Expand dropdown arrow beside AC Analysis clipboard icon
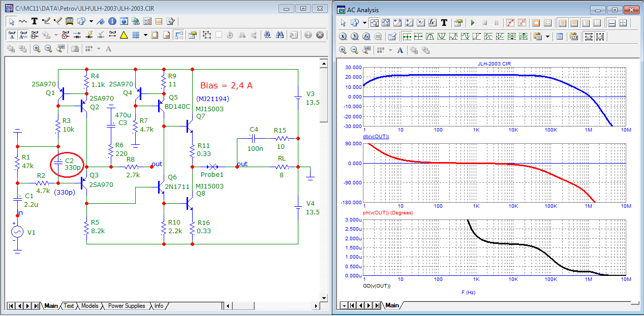The width and height of the screenshot is (644, 316). click(547, 37)
